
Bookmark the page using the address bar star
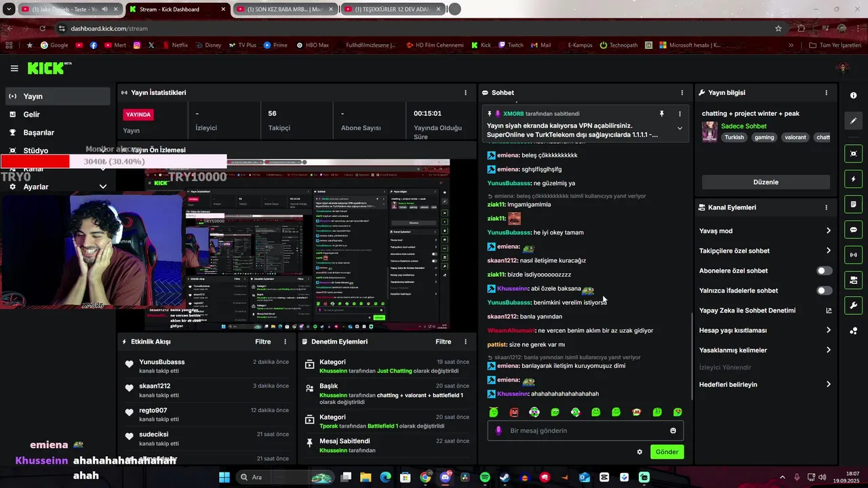coord(778,28)
